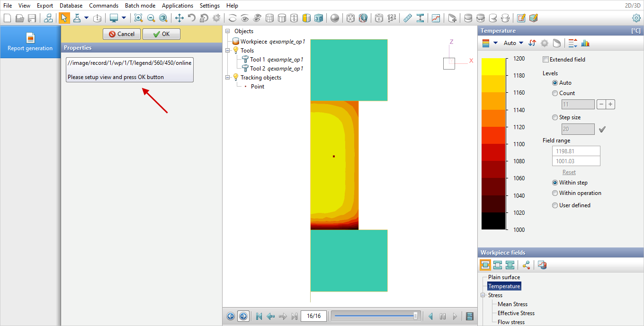Click the Reset link under Field range
Image resolution: width=644 pixels, height=326 pixels.
click(569, 172)
